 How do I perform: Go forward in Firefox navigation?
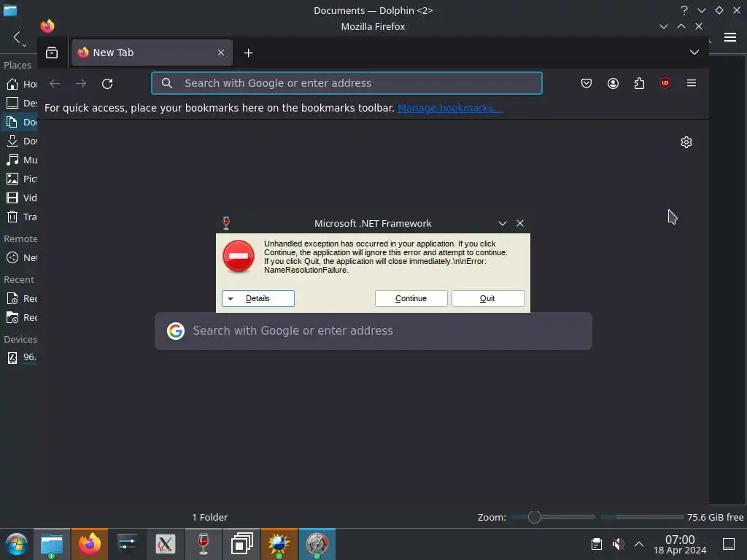point(81,83)
